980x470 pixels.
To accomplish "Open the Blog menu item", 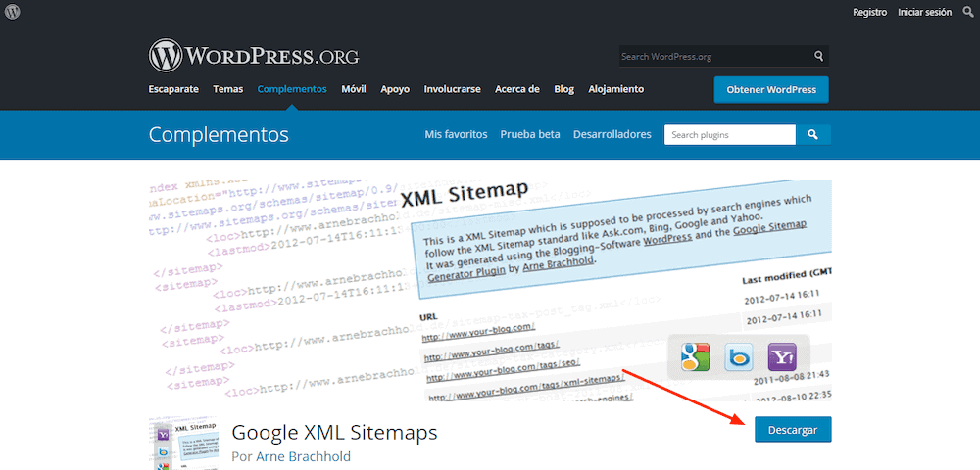I will 563,89.
